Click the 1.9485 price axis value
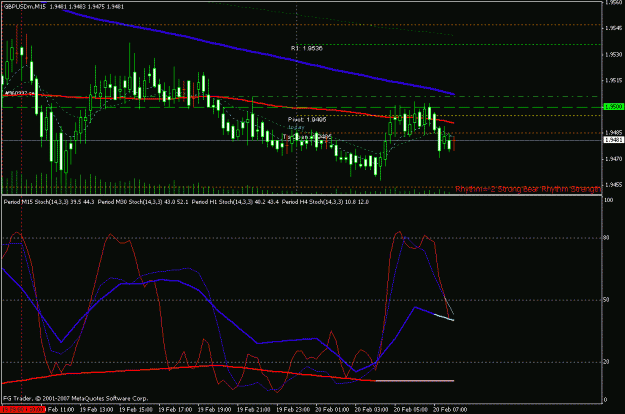 click(x=613, y=132)
